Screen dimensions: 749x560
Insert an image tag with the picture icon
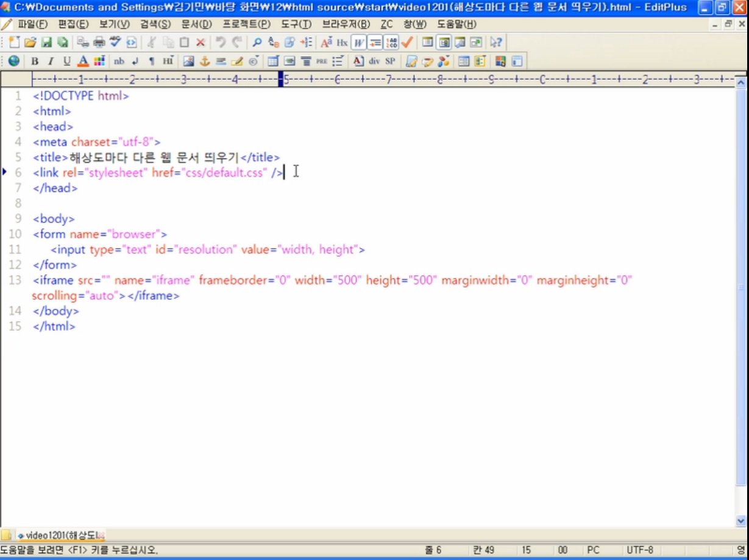point(188,61)
